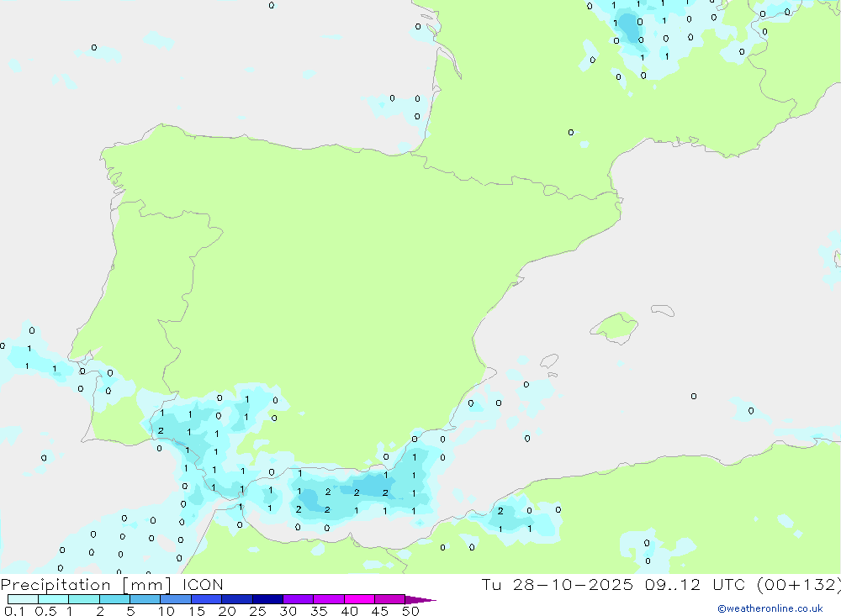Click the legend label "50"
The width and height of the screenshot is (841, 616).
pyautogui.click(x=411, y=611)
